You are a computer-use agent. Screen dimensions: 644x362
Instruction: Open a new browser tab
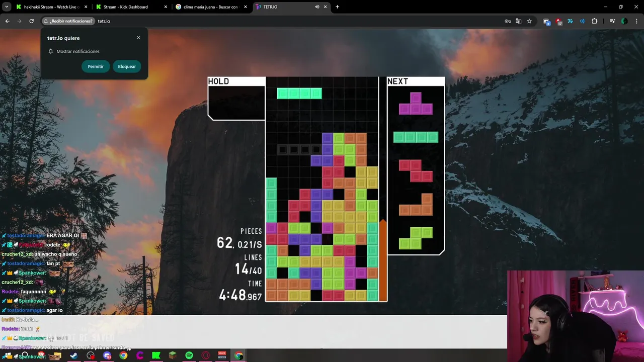pos(337,7)
